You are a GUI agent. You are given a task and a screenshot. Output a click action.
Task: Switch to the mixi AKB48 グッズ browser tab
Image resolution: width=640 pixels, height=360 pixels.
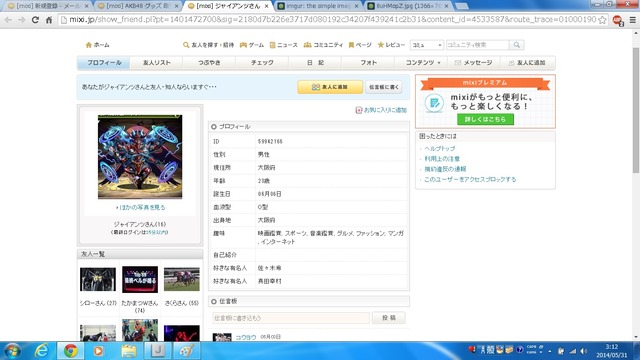coord(137,6)
